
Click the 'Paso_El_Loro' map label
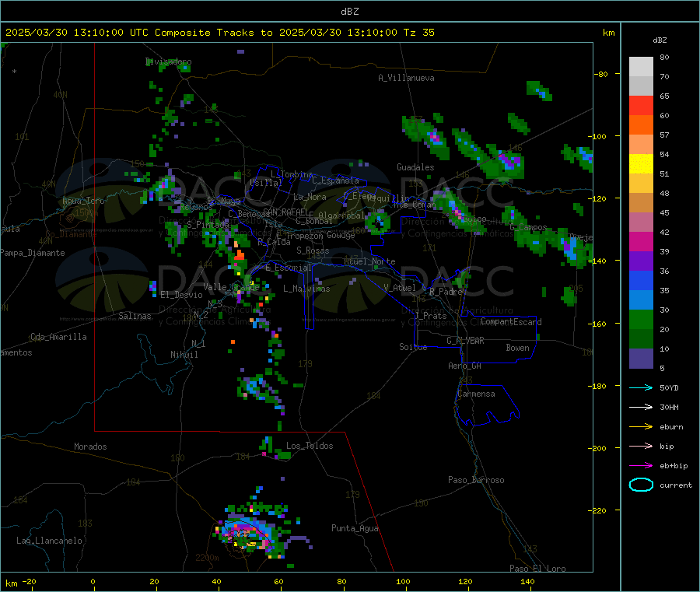[x=537, y=569]
